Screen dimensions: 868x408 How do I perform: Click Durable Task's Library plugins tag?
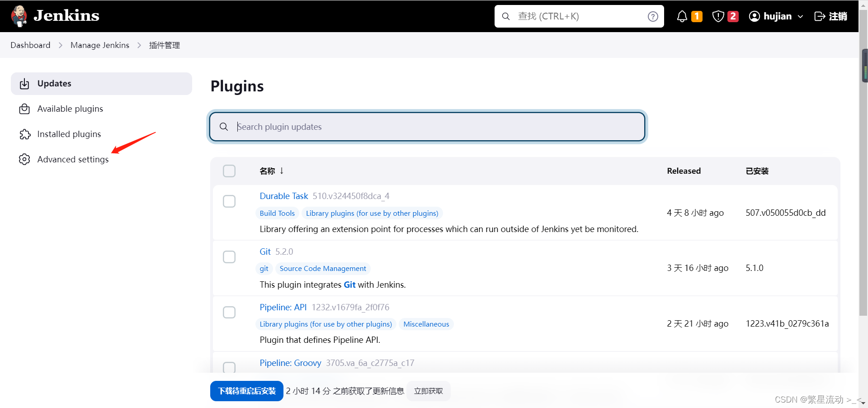372,213
